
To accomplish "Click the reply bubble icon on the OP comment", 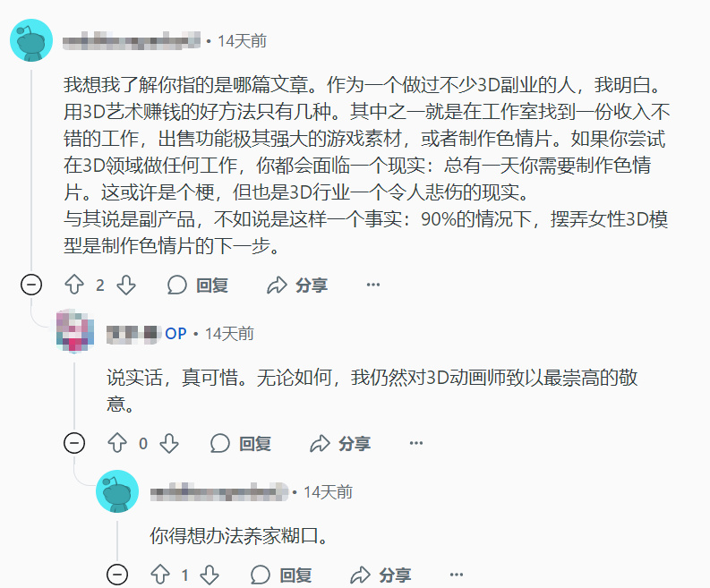I will pyautogui.click(x=220, y=443).
